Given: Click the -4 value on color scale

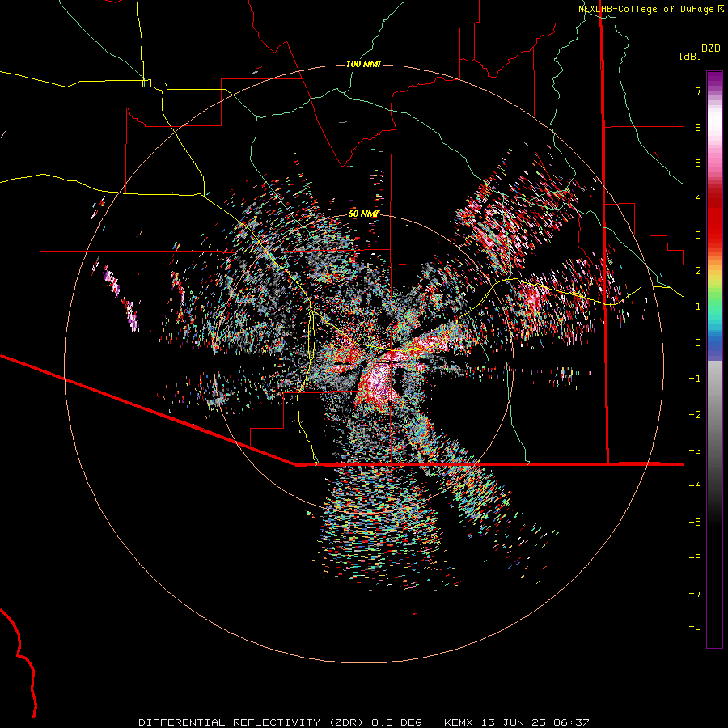Looking at the screenshot, I should (695, 486).
